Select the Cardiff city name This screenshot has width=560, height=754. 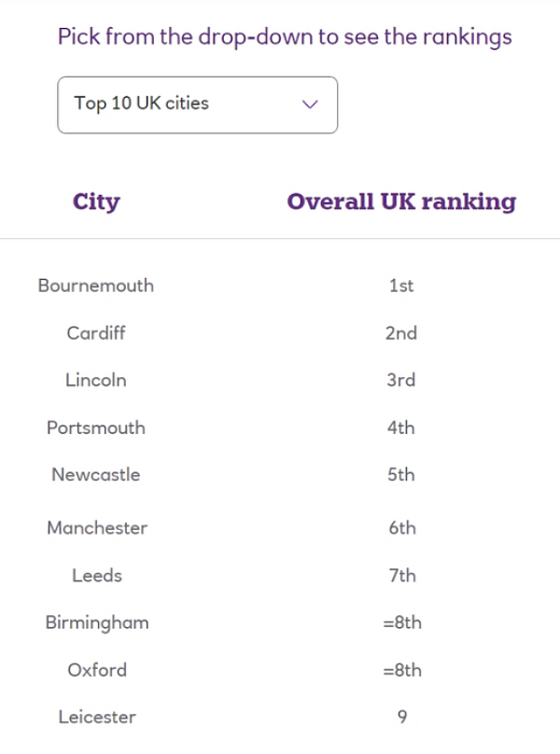96,333
